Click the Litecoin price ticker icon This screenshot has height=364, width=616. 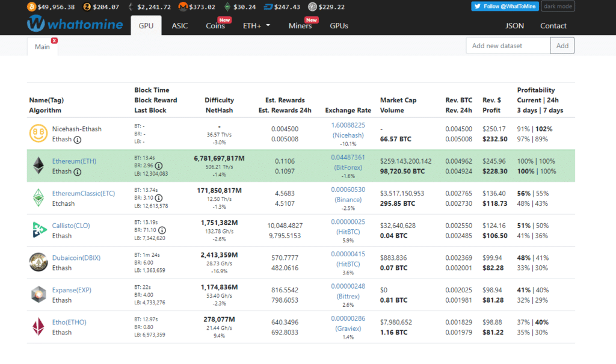(312, 7)
